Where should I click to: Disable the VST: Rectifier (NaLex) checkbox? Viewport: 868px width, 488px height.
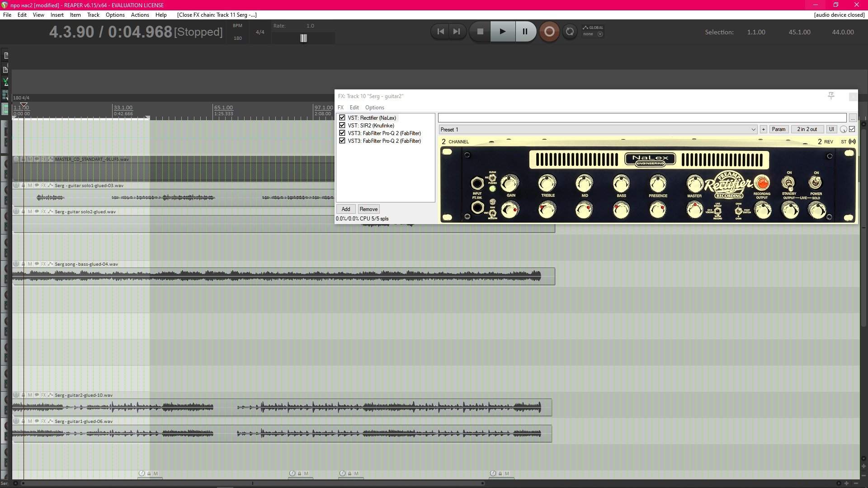tap(342, 118)
